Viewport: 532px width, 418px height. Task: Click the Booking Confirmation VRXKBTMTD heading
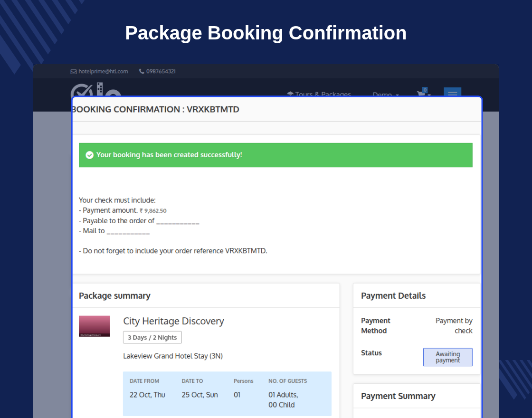click(x=156, y=109)
